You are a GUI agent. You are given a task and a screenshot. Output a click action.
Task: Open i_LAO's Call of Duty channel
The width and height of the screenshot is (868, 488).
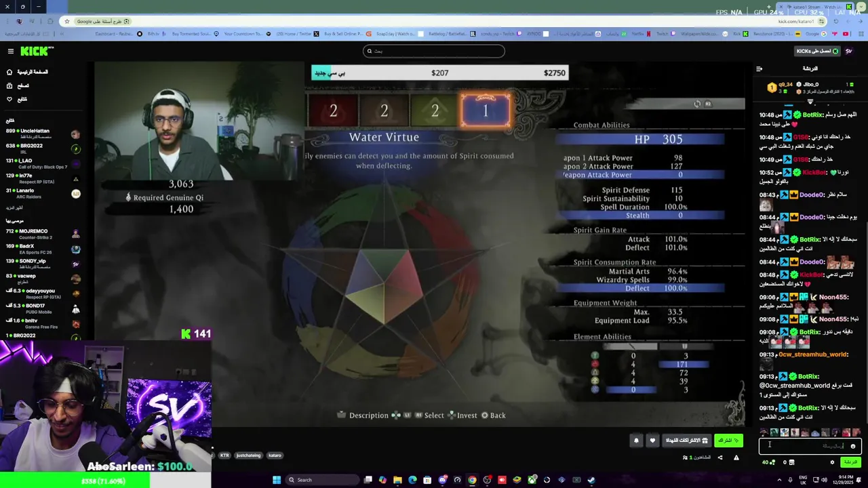tap(42, 163)
